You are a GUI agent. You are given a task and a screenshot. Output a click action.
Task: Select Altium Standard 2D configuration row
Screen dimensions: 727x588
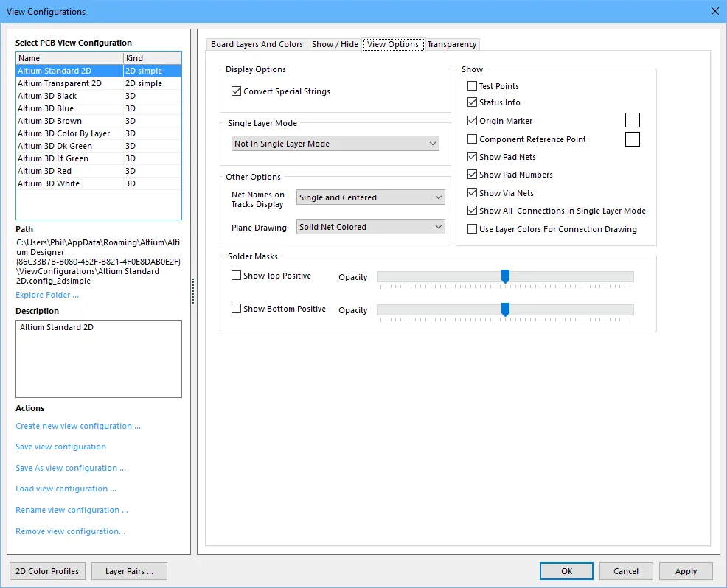99,71
